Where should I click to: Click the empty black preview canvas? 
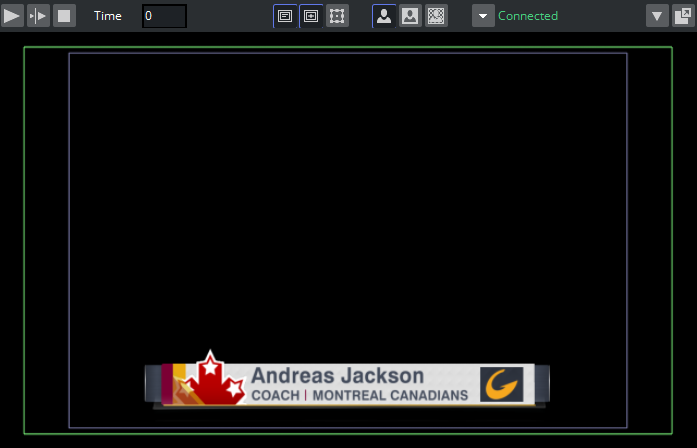347,200
